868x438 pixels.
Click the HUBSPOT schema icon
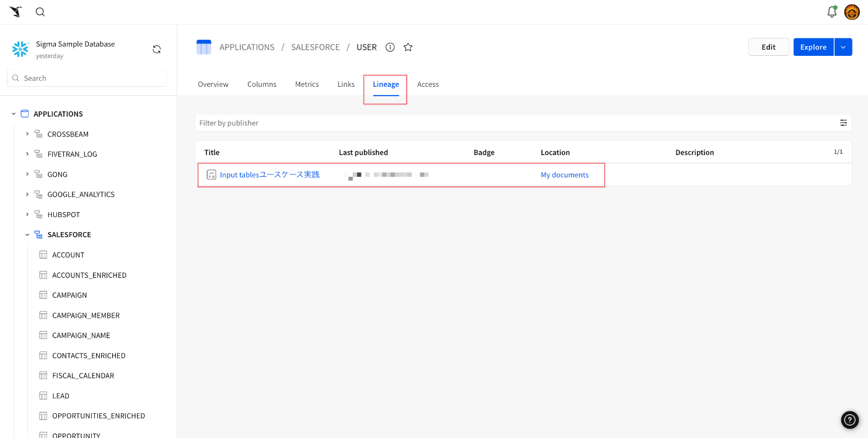tap(38, 215)
